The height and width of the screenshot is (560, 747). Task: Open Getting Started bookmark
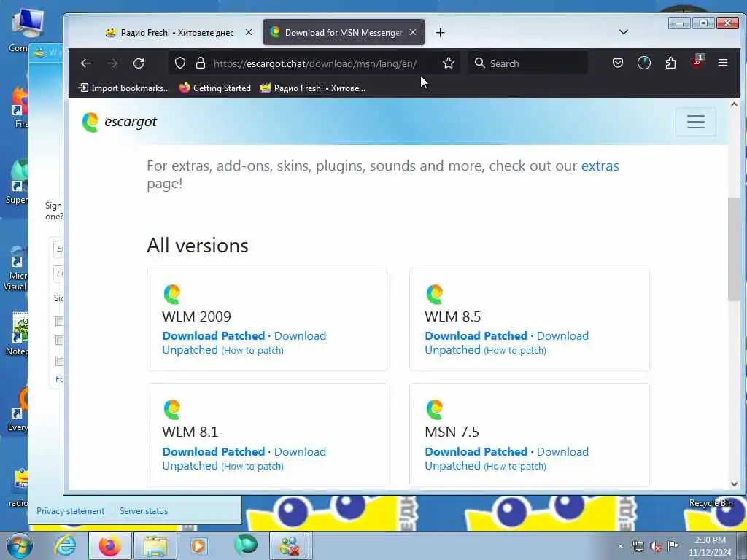click(215, 88)
